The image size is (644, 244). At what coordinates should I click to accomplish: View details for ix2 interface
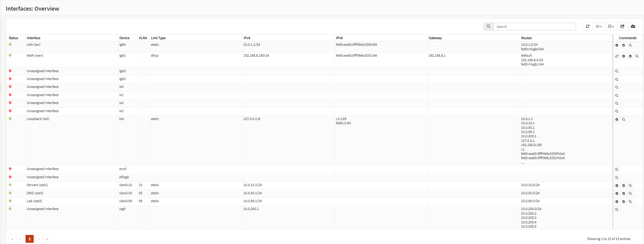click(x=617, y=103)
